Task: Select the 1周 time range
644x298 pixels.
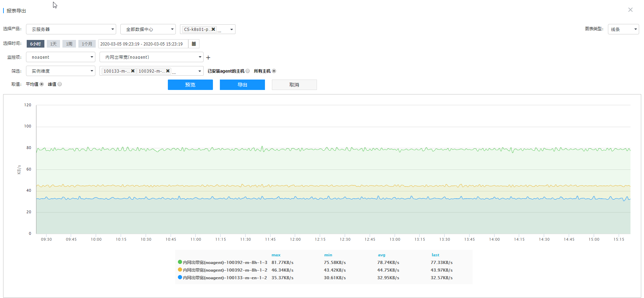Action: click(x=69, y=44)
